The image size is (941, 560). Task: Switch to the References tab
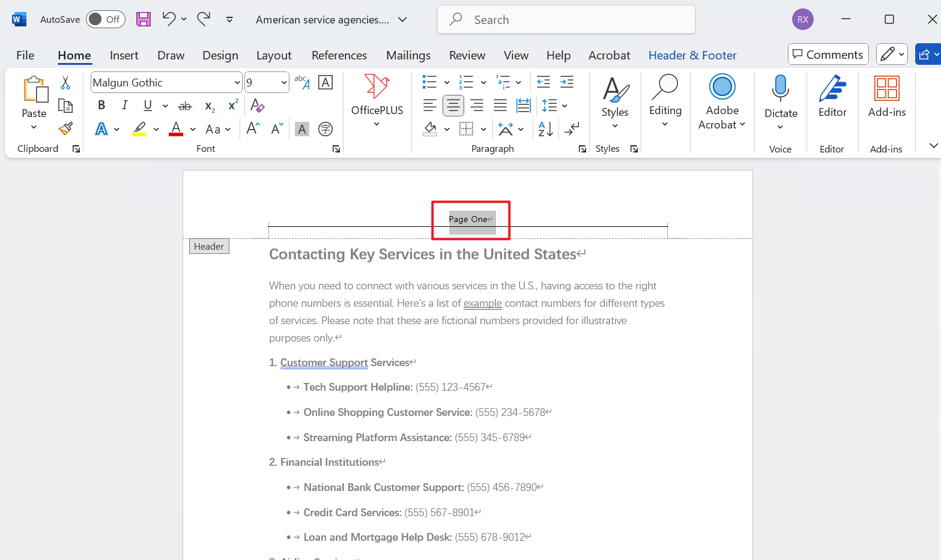[339, 55]
